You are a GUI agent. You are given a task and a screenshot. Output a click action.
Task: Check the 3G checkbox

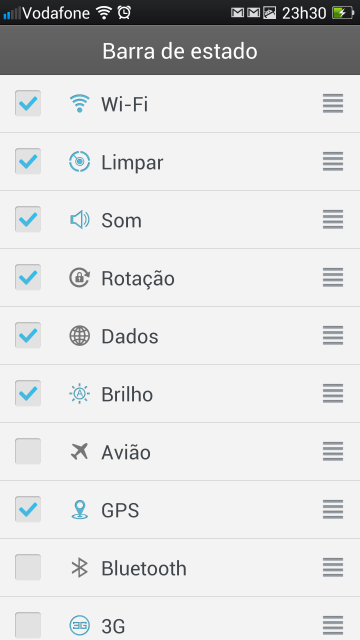tap(28, 625)
